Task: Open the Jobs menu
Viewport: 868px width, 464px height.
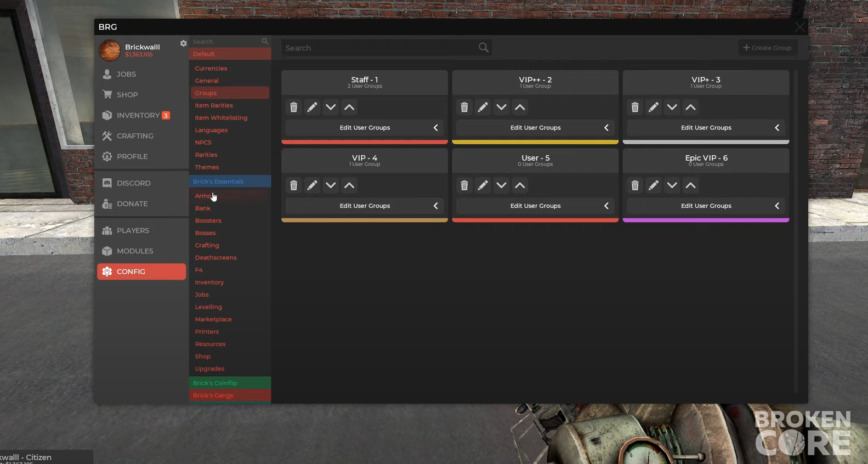Action: 141,74
